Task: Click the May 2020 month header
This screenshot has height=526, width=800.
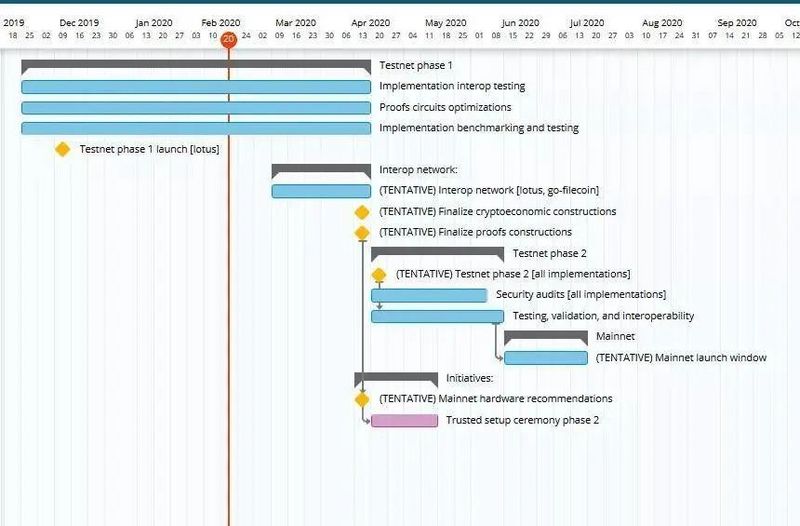Action: click(445, 23)
